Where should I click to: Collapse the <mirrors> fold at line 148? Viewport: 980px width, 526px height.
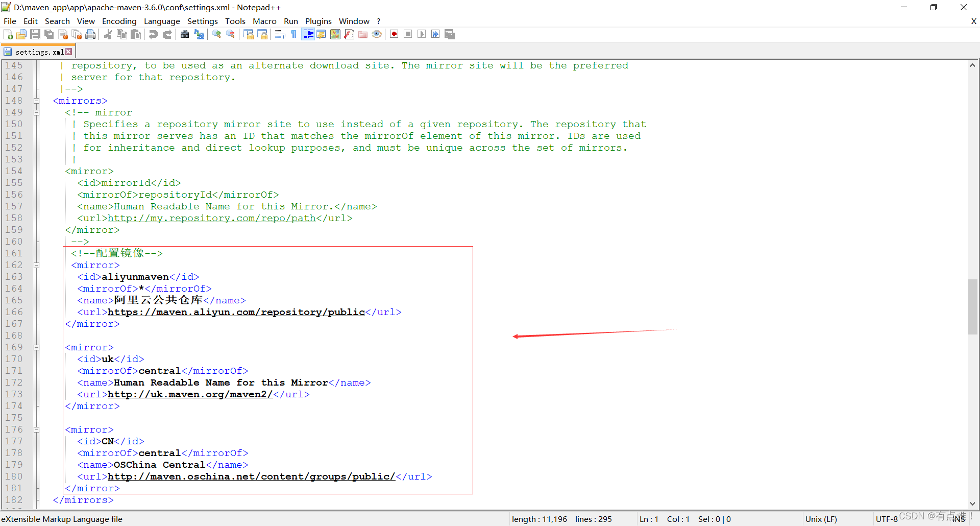click(37, 101)
